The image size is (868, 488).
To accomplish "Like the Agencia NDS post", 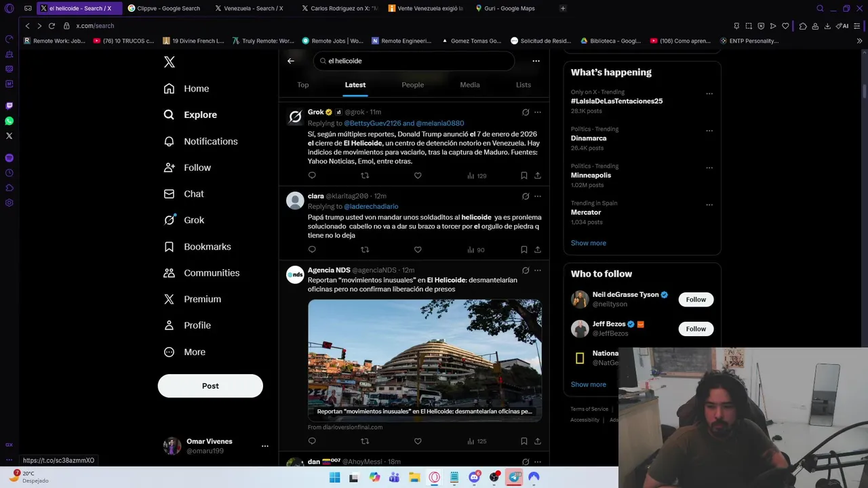I will click(418, 441).
